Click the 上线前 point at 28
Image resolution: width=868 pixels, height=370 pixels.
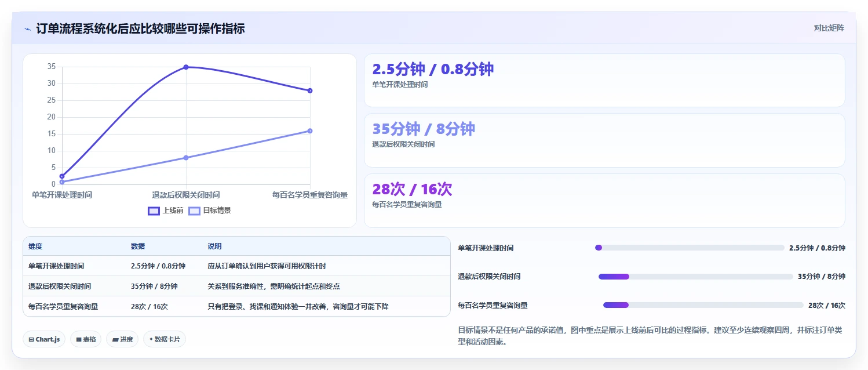(x=310, y=90)
